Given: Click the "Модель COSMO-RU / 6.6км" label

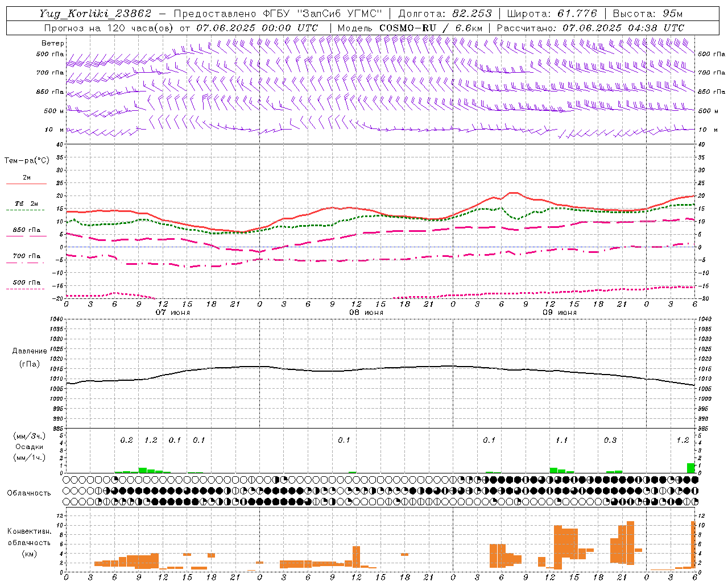Looking at the screenshot, I should 410,28.
